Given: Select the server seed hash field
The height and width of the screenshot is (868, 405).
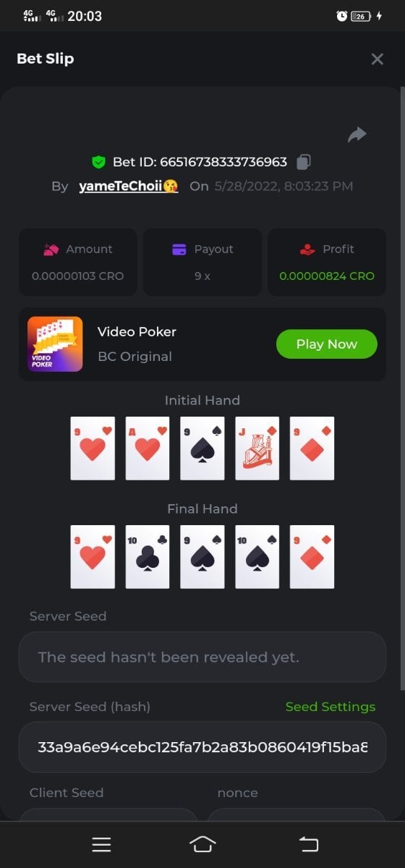Looking at the screenshot, I should pos(202,746).
